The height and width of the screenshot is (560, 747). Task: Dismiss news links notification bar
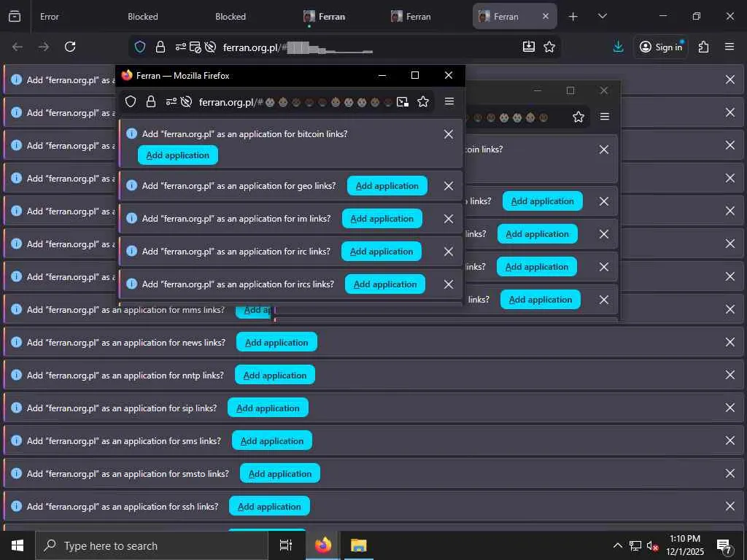click(x=729, y=342)
